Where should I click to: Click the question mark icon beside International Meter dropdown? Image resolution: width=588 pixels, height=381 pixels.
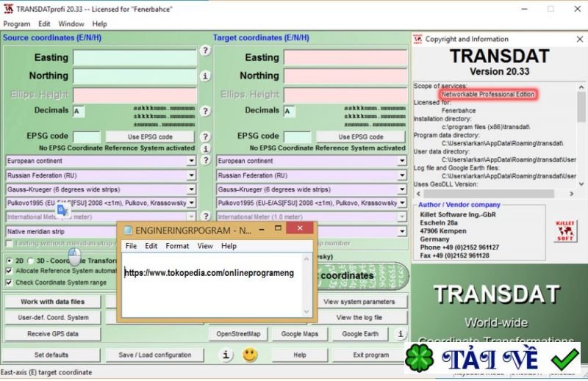205,216
